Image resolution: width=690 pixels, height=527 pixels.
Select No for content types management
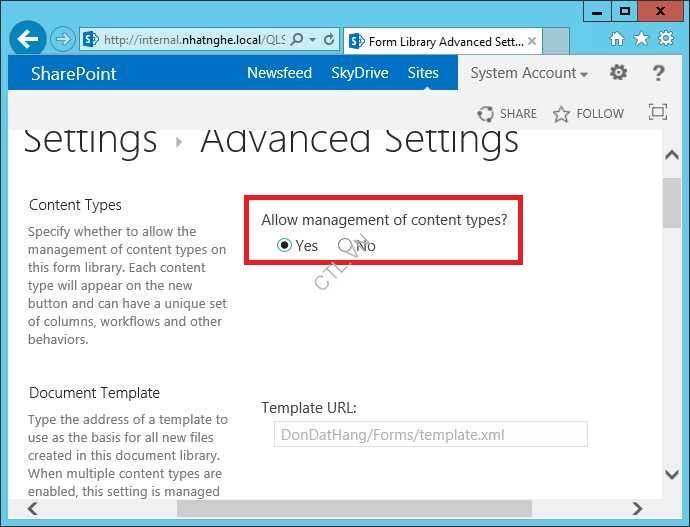pyautogui.click(x=346, y=245)
